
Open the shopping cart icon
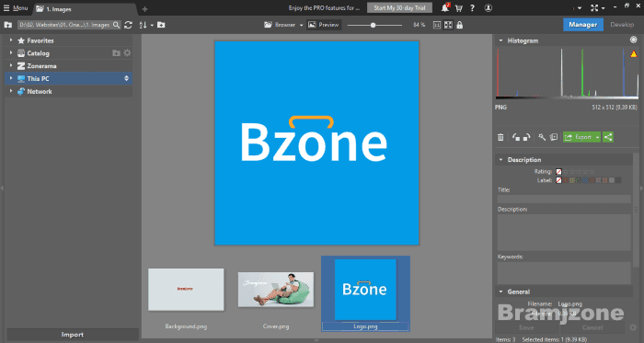coord(459,8)
